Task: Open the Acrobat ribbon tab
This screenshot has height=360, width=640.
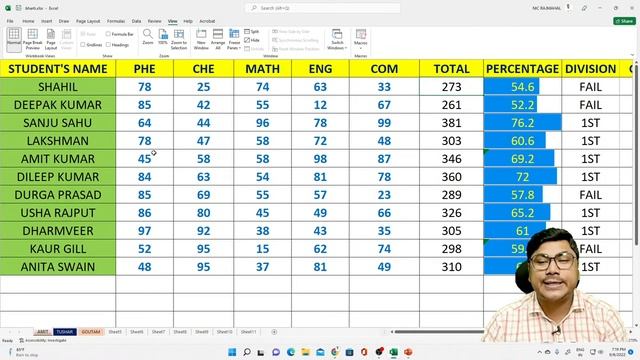Action: click(207, 21)
